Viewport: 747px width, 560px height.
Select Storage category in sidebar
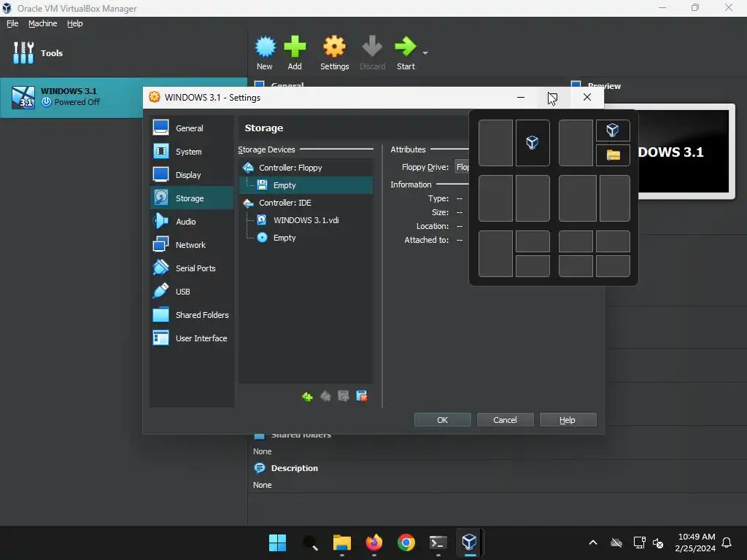pos(192,198)
